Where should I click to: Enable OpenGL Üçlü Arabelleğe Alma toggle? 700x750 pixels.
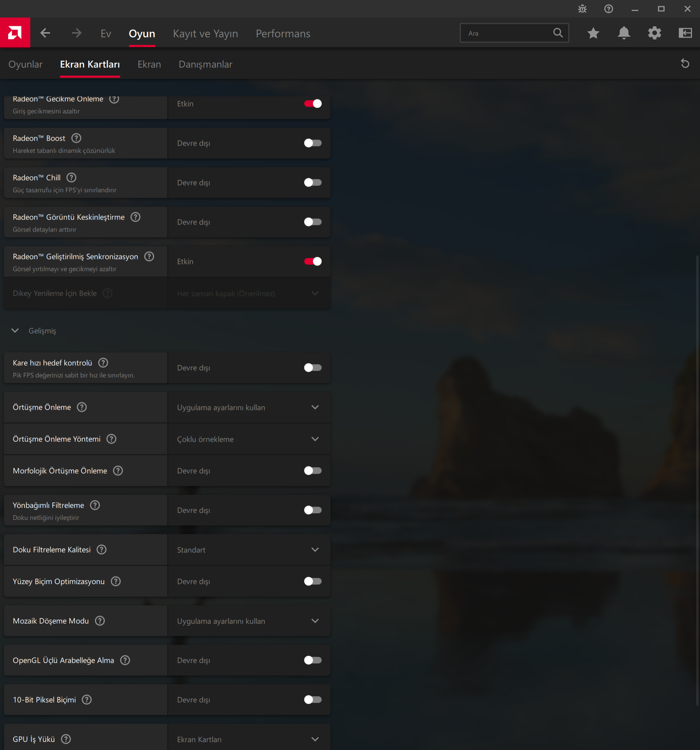pos(313,660)
